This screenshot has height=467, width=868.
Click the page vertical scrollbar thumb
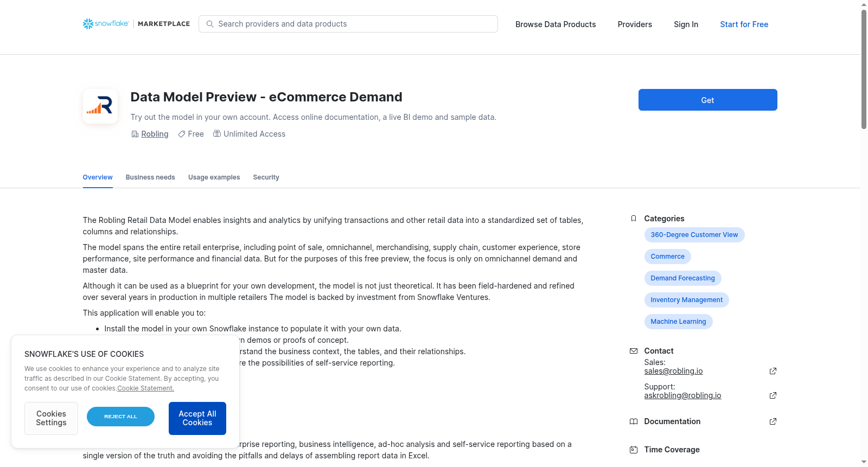point(864,69)
